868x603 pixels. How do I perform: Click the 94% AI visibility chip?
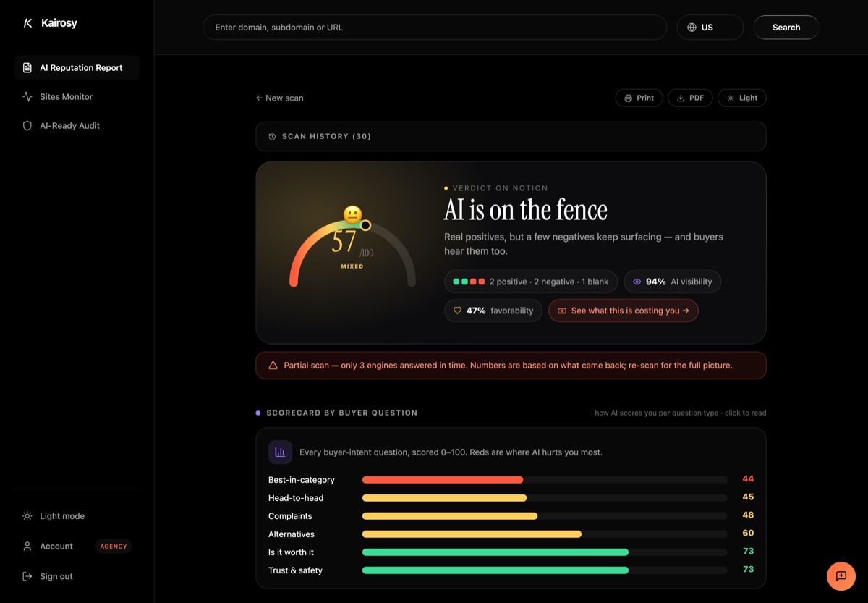672,282
